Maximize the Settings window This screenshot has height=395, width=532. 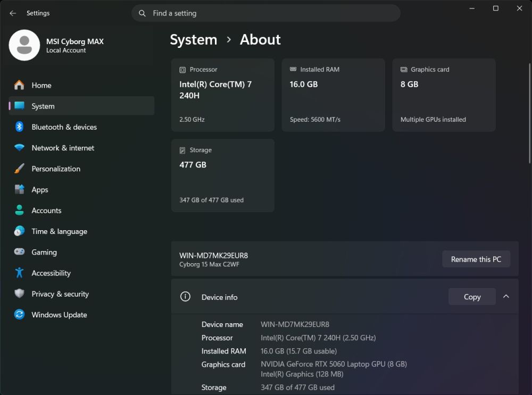click(496, 8)
